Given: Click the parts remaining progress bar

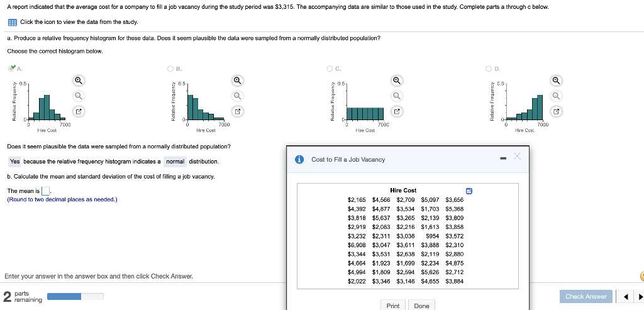Looking at the screenshot, I should [75, 296].
